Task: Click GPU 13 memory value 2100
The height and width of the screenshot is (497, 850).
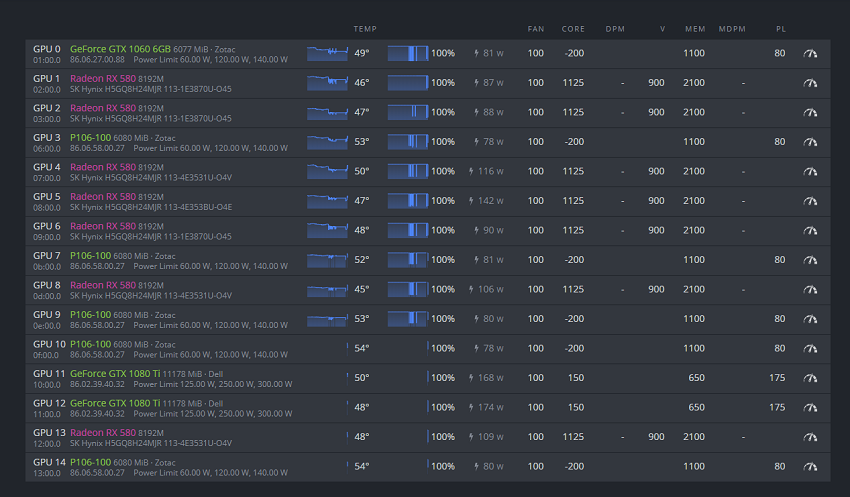Action: pos(694,437)
